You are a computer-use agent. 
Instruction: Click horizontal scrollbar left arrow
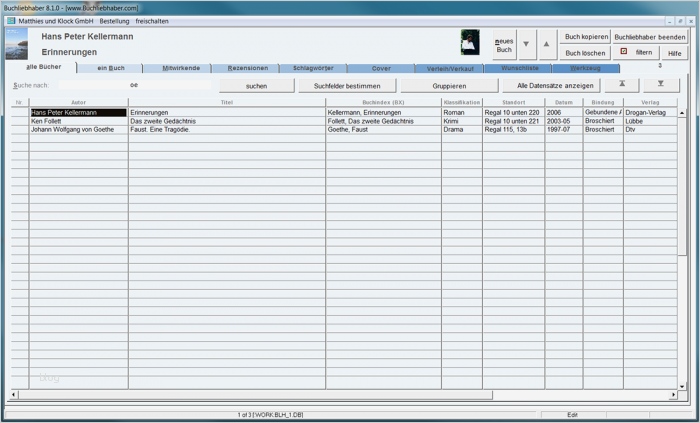point(14,395)
